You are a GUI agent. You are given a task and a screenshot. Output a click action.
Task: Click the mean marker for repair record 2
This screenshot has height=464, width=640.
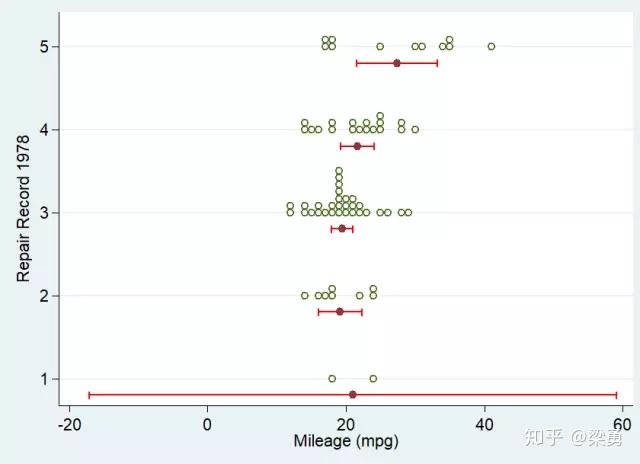[x=340, y=312]
